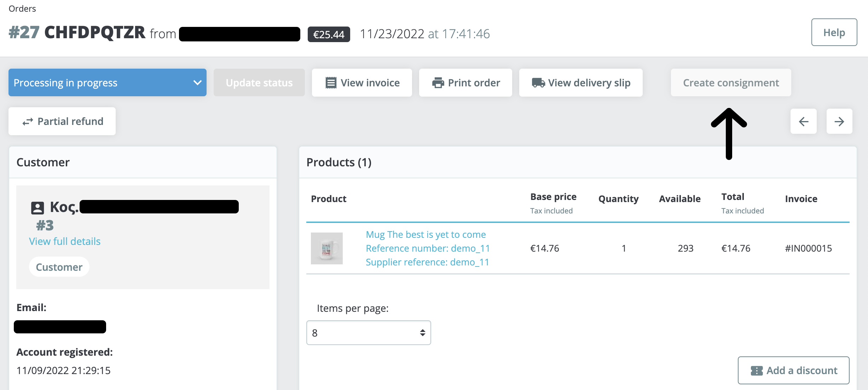Viewport: 868px width, 390px height.
Task: Click the delivery slip truck icon
Action: click(538, 82)
